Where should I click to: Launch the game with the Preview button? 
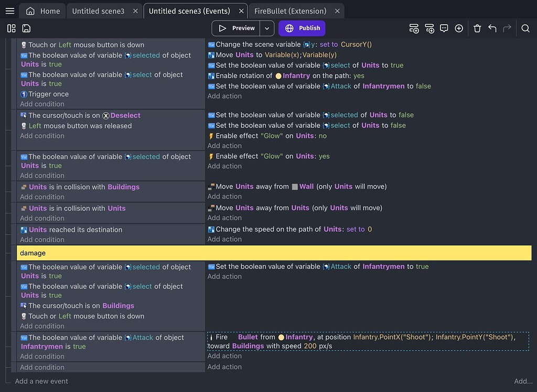[x=239, y=28]
